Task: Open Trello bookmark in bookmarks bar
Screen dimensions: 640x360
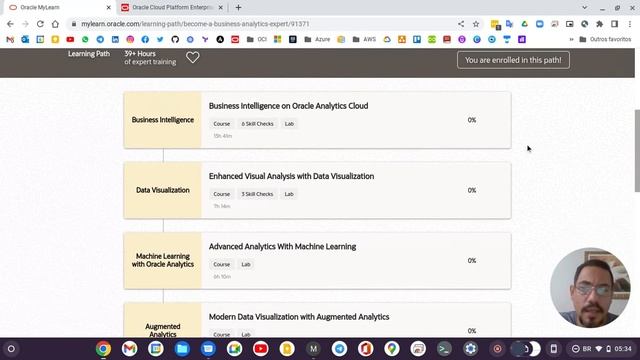Action: coord(417,40)
